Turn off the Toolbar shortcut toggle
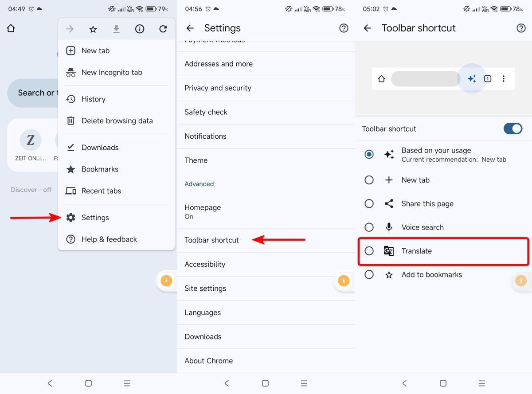 tap(512, 129)
